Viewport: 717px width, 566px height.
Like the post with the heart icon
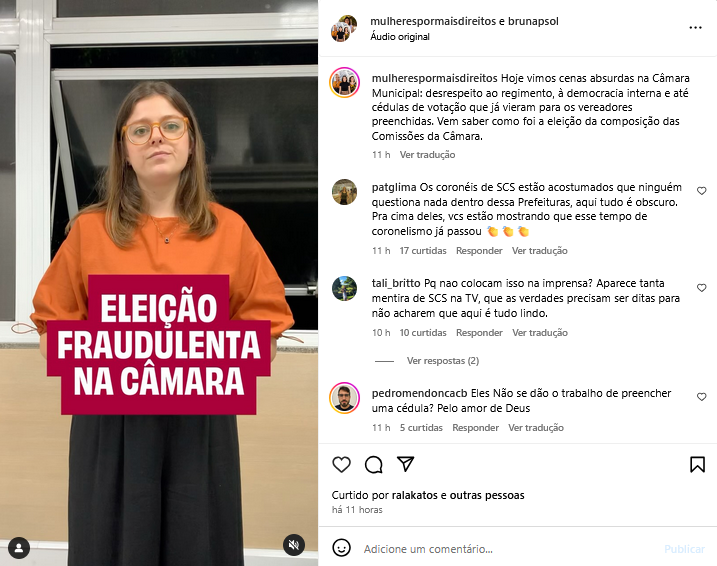point(341,465)
